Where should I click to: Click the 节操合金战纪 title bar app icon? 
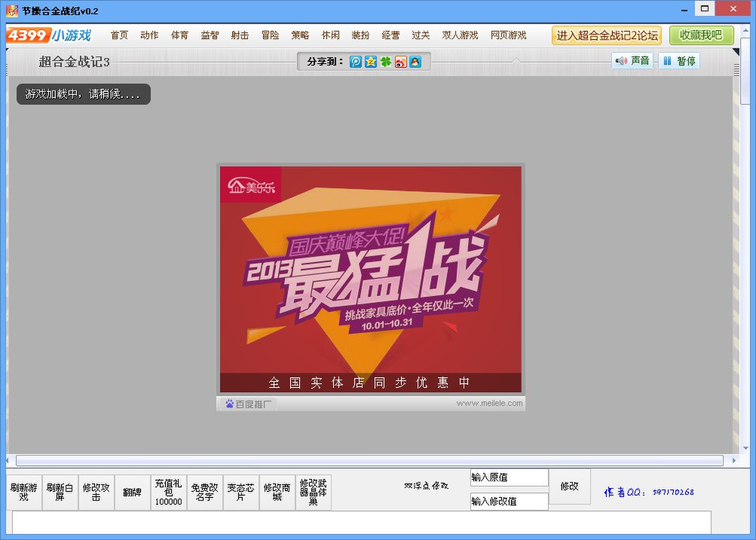12,11
